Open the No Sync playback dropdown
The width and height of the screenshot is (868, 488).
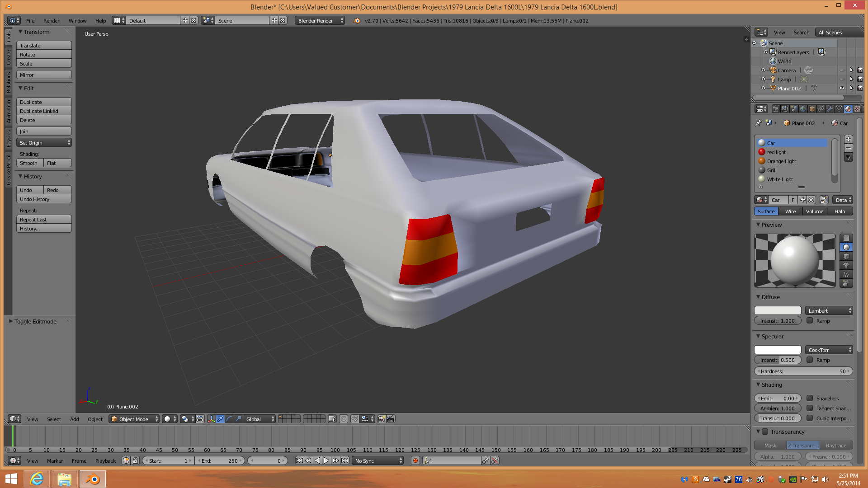coord(378,461)
